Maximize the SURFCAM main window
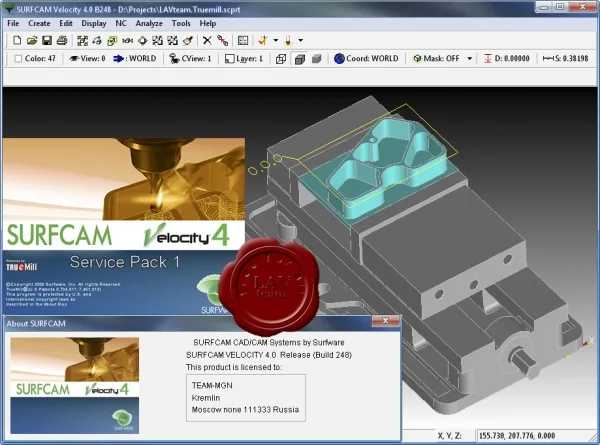Screen dimensions: 600x445 (x=560, y=7)
